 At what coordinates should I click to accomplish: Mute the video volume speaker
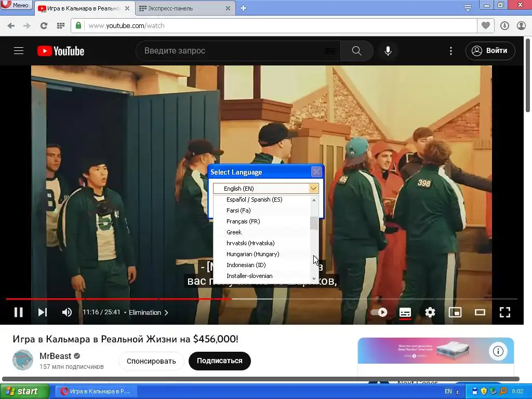pos(67,312)
